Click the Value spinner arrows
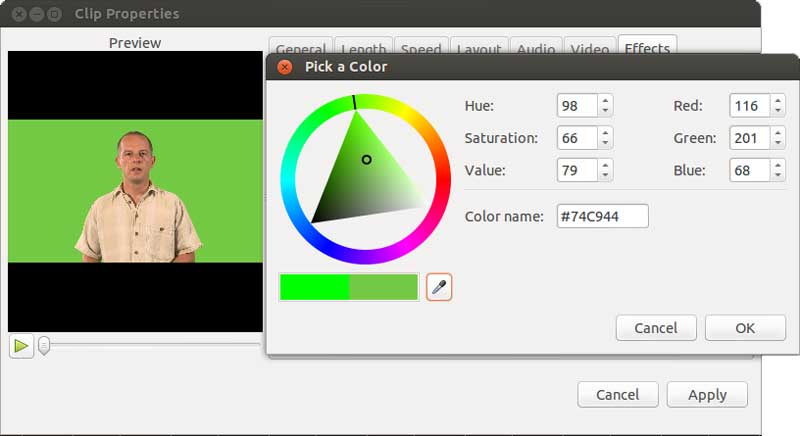This screenshot has width=800, height=436. point(605,170)
